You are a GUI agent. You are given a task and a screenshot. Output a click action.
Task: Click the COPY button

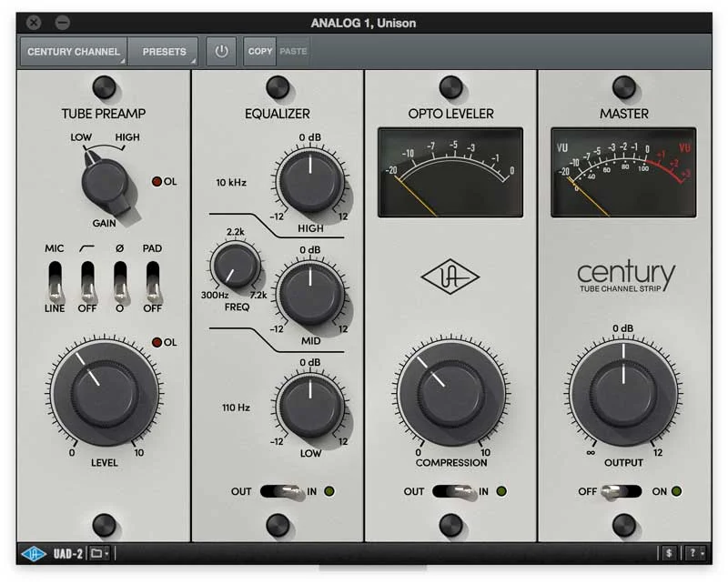pyautogui.click(x=259, y=51)
